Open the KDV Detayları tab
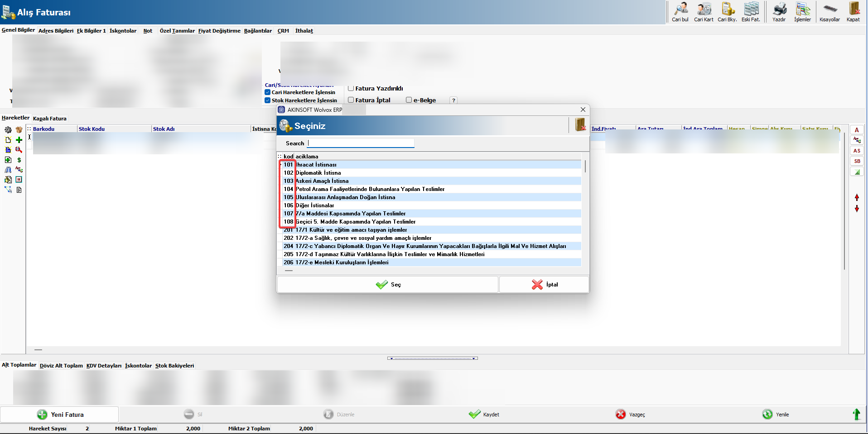The width and height of the screenshot is (868, 434). click(104, 366)
